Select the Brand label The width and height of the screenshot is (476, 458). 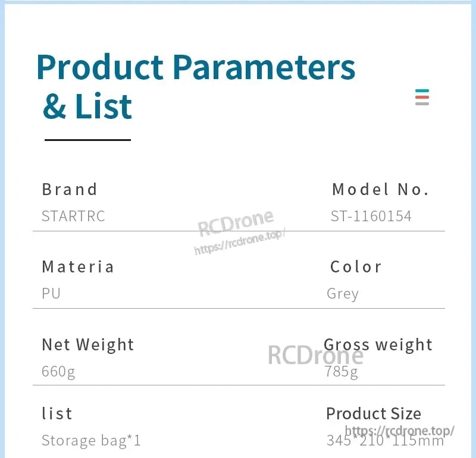pos(70,190)
